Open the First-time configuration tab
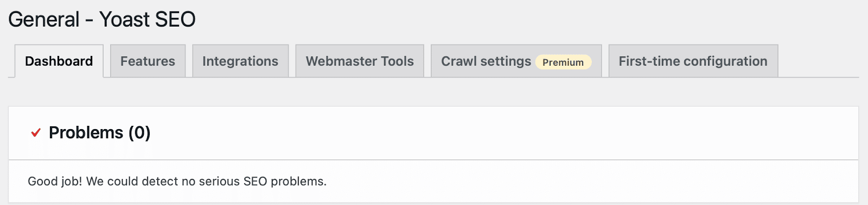This screenshot has width=868, height=205. 693,61
